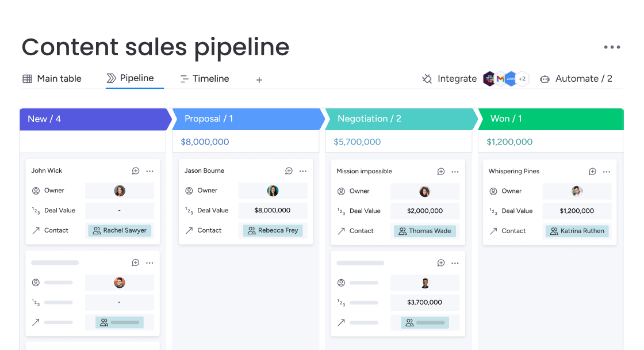Screen dimensions: 644x350
Task: Click the Rachel Sawyer contact tag
Action: click(120, 230)
